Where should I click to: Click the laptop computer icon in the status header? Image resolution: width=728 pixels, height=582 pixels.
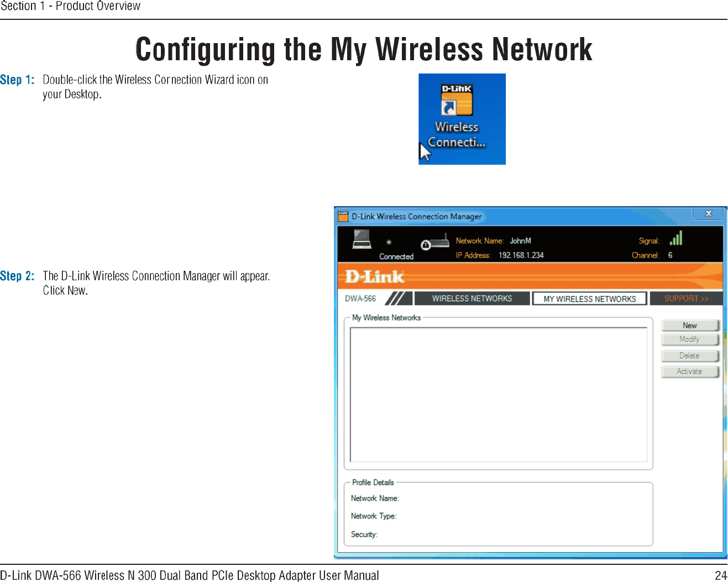click(x=362, y=240)
